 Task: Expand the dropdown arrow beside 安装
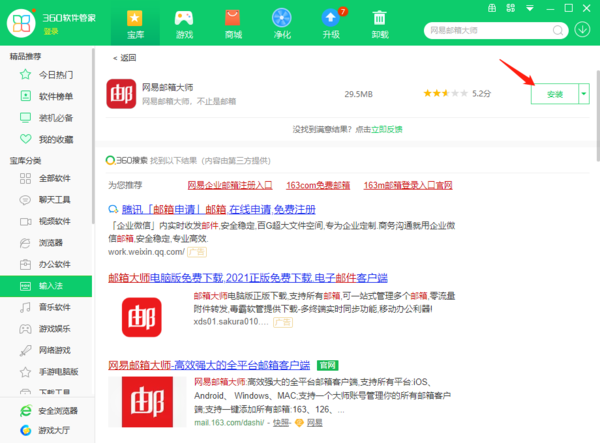[x=584, y=93]
